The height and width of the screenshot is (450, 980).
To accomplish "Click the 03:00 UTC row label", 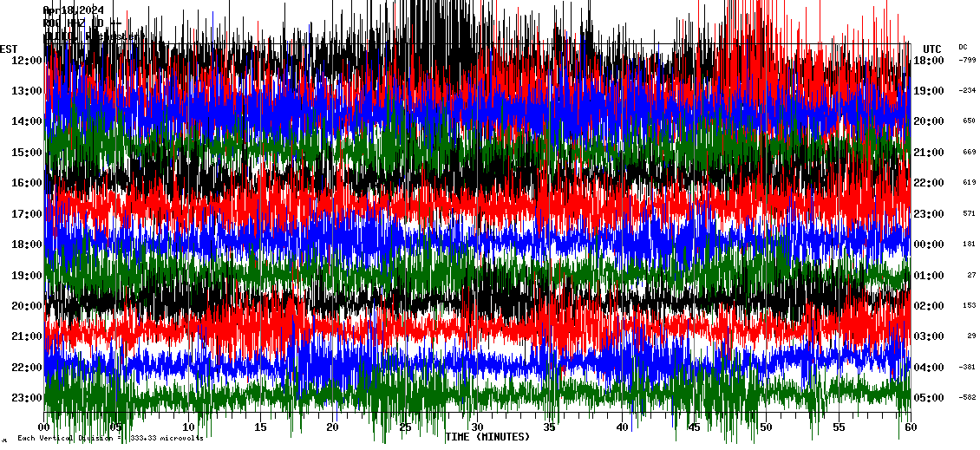I will pyautogui.click(x=929, y=336).
